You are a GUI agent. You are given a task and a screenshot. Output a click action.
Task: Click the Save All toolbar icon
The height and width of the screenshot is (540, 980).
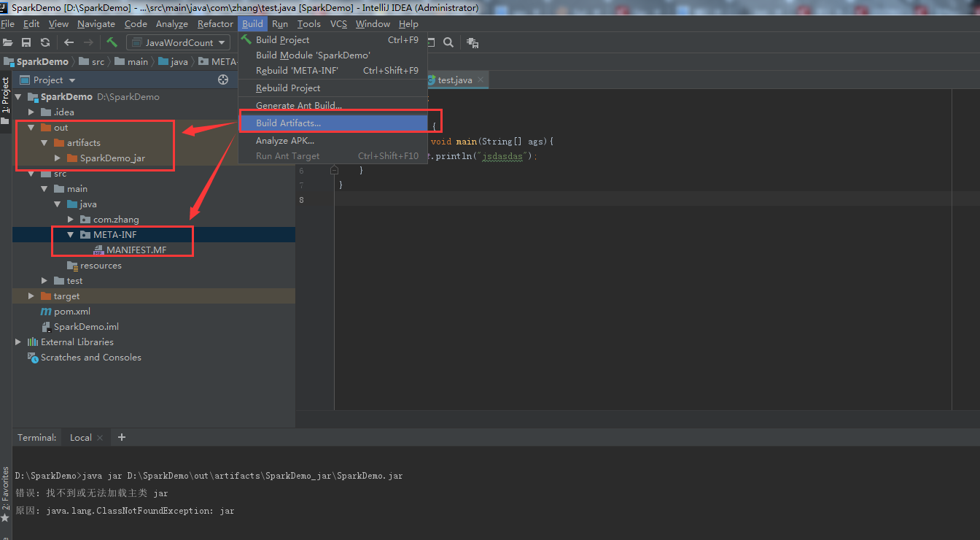[26, 42]
